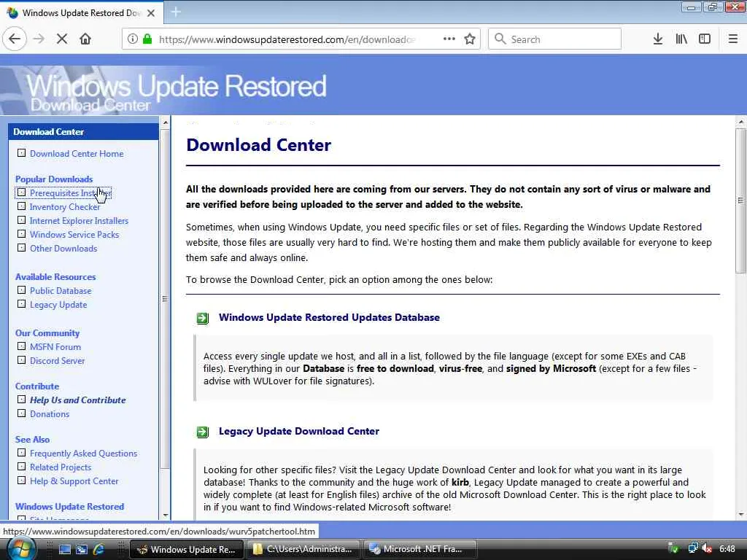
Task: Open Legacy Update sidebar link
Action: (x=58, y=305)
